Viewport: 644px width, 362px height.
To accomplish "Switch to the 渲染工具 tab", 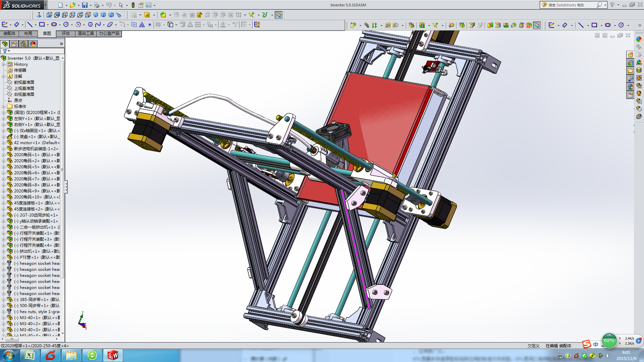I will [86, 34].
